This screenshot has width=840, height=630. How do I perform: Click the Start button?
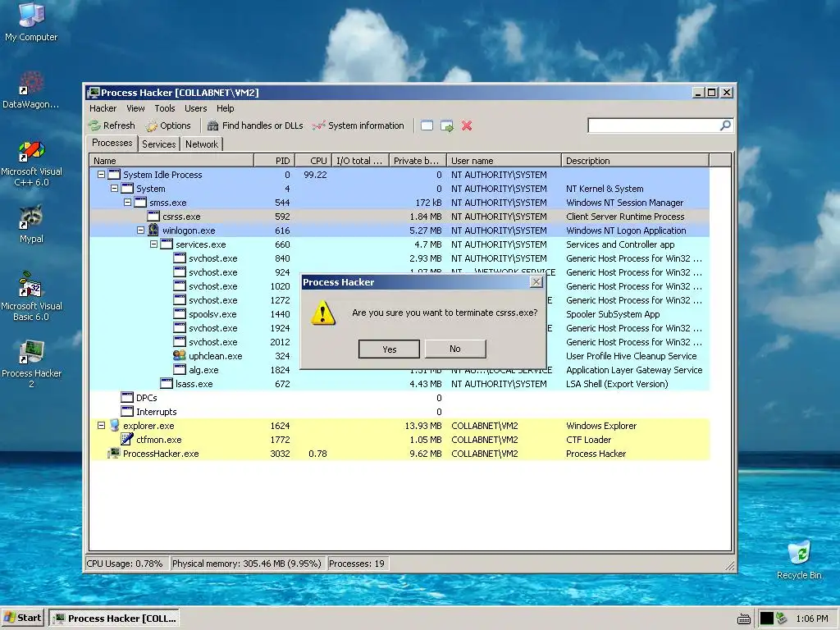pyautogui.click(x=22, y=618)
